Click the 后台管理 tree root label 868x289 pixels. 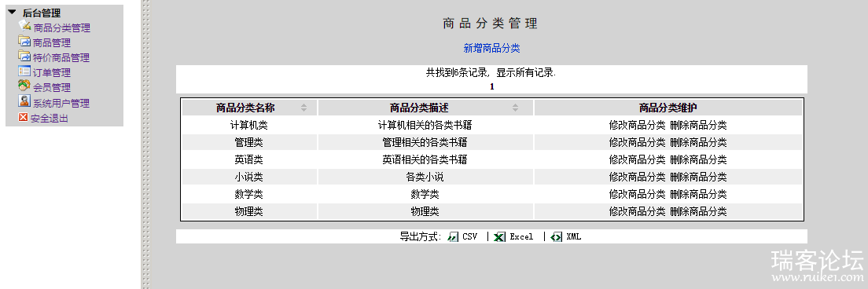pos(42,13)
